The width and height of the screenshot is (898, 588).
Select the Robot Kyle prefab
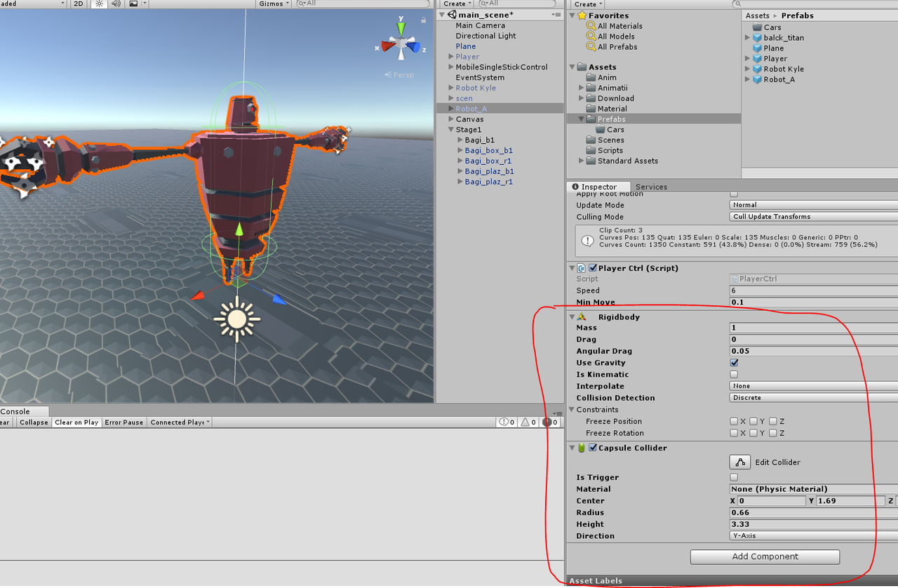(784, 69)
